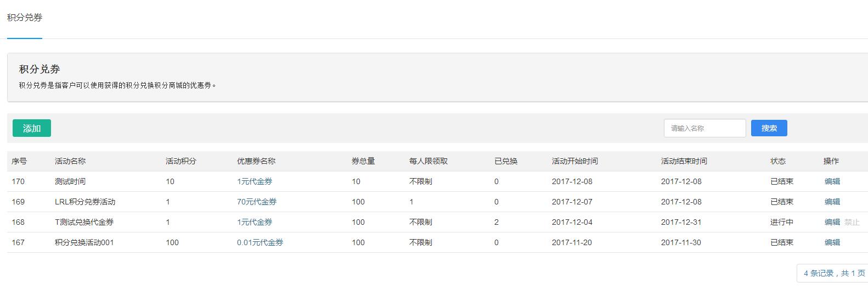Open the 积分兑券 tab

click(x=25, y=18)
